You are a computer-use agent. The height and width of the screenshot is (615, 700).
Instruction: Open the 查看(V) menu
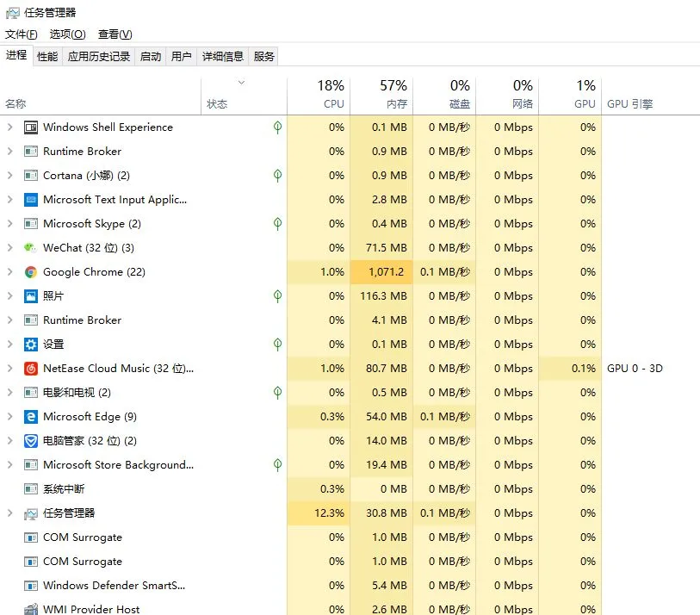[115, 34]
